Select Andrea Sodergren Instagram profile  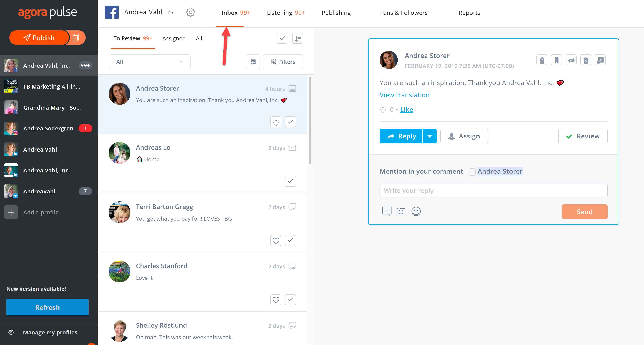(49, 128)
